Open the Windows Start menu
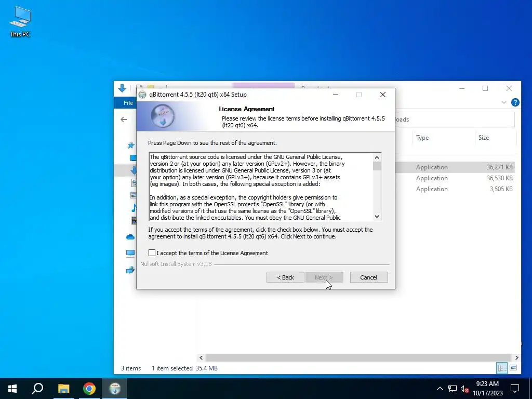 point(12,389)
